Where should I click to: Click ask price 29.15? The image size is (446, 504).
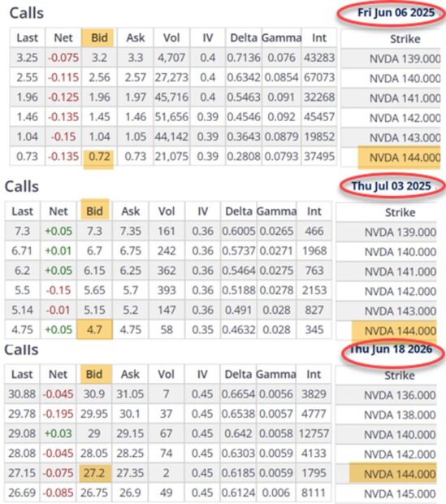tap(130, 433)
